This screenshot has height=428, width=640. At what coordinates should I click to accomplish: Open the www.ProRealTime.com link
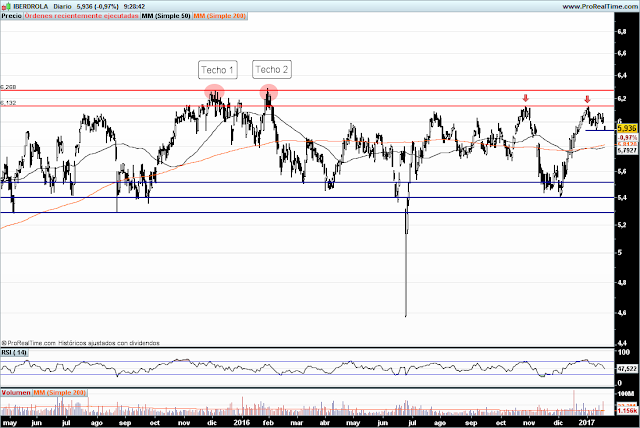pyautogui.click(x=600, y=7)
